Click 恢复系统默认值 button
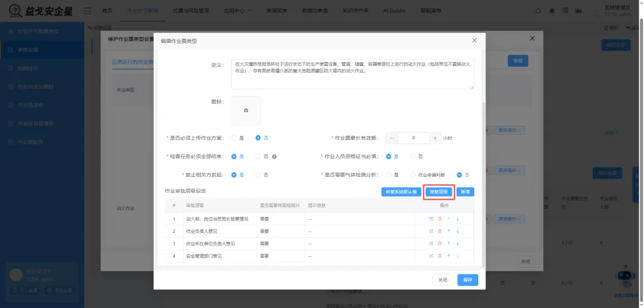The image size is (644, 308). pyautogui.click(x=401, y=191)
